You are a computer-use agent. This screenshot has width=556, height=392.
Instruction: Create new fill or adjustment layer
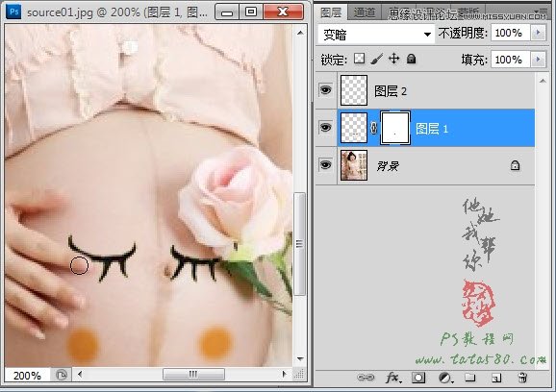coord(445,378)
